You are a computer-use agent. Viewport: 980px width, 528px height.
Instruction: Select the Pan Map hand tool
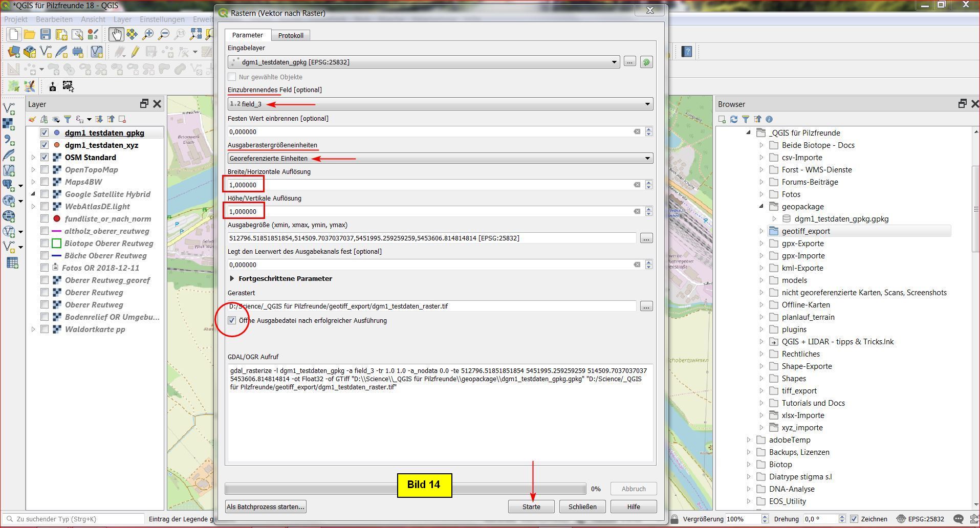pyautogui.click(x=116, y=34)
